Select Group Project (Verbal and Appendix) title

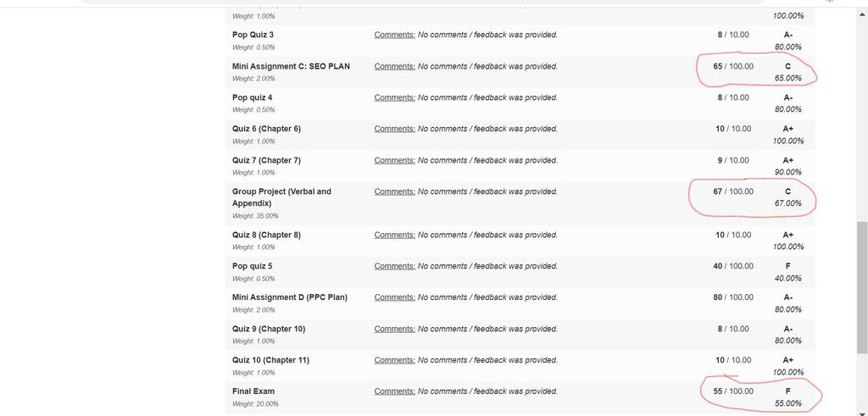point(281,197)
